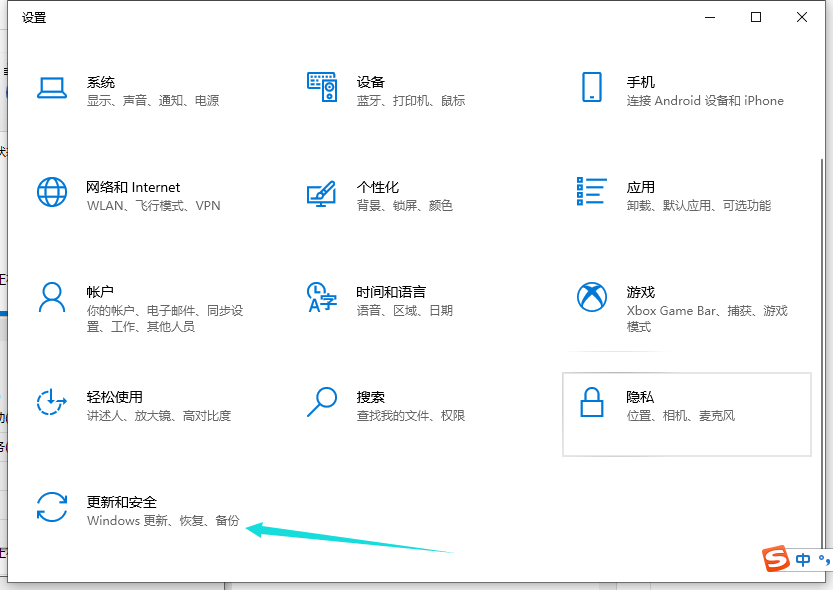Viewport: 833px width, 590px height.
Task: Maximize the 设置 window
Action: tap(756, 18)
